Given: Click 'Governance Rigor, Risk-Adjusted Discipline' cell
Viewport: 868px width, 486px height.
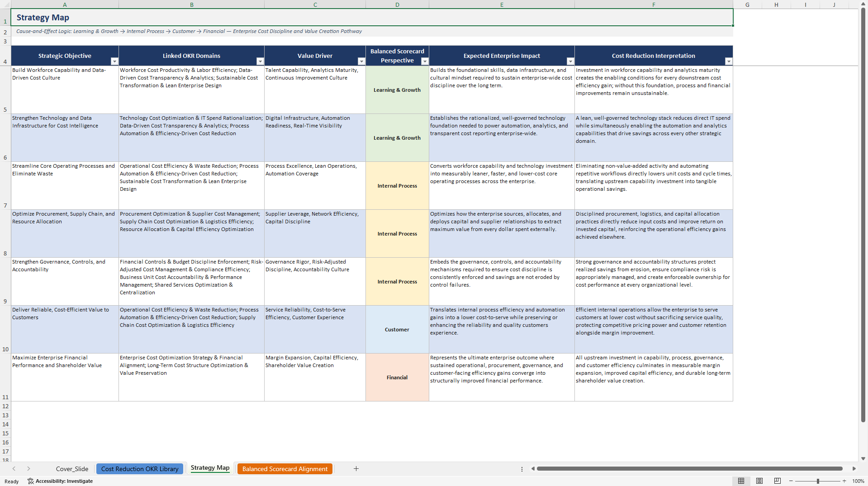Looking at the screenshot, I should coord(315,281).
